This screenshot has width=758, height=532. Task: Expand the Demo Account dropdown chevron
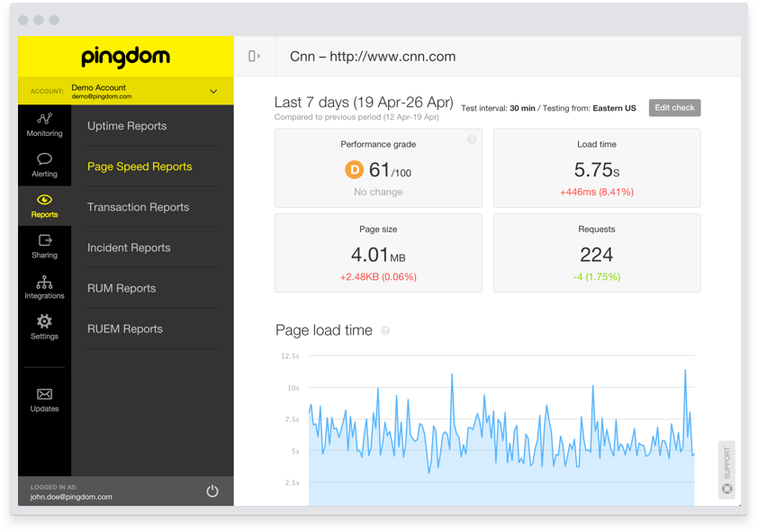point(213,91)
